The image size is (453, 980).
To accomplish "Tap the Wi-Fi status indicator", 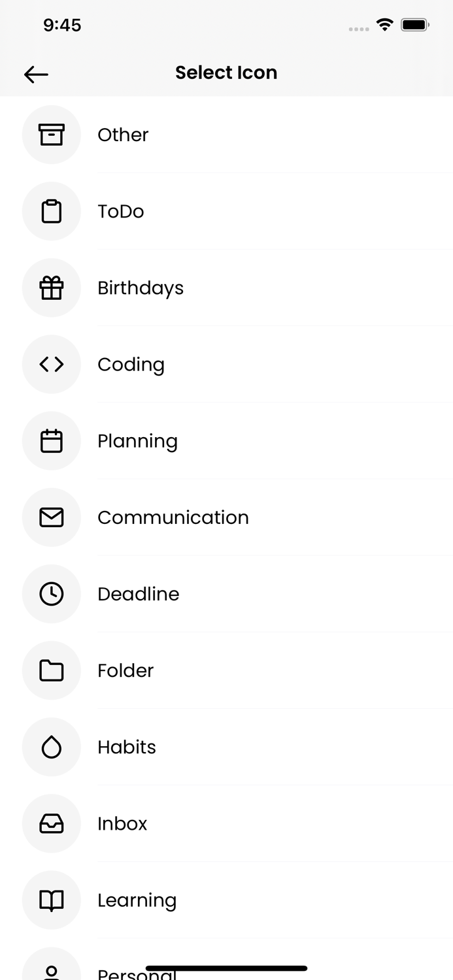I will [x=385, y=25].
